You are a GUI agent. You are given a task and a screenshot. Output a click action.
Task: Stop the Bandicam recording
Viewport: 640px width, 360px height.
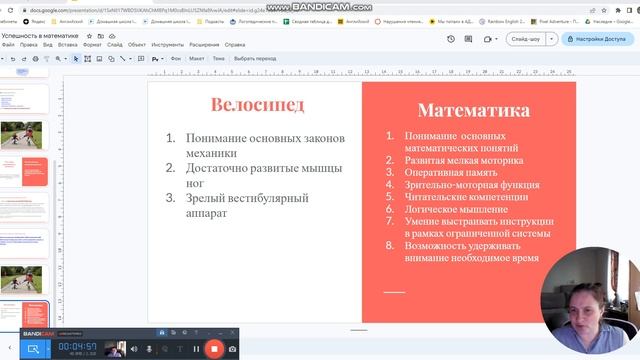pos(214,349)
